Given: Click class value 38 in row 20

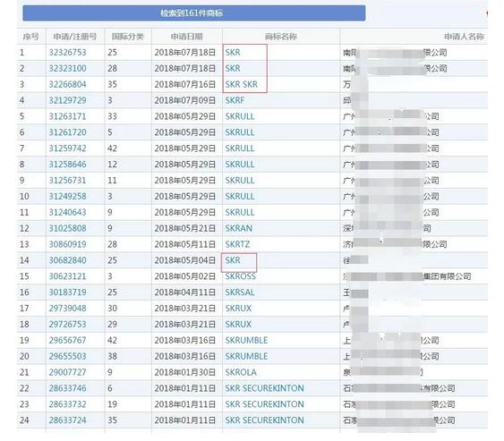Looking at the screenshot, I should 112,356.
